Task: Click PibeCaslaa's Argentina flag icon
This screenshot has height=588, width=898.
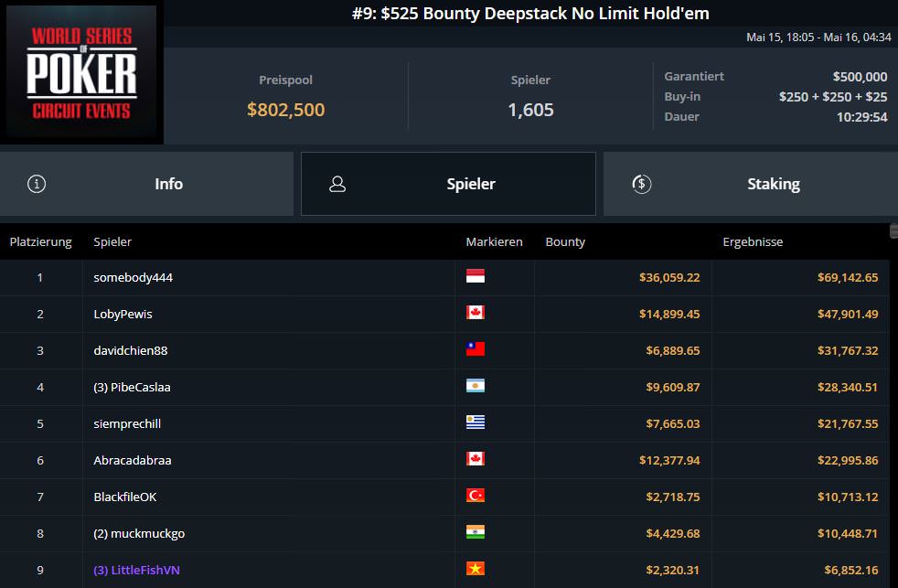Action: click(475, 386)
